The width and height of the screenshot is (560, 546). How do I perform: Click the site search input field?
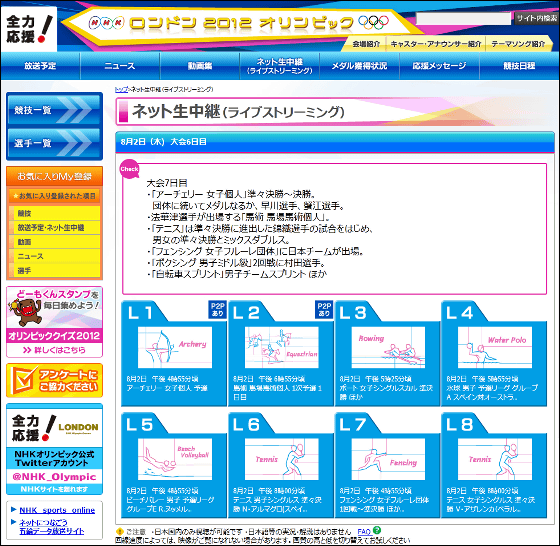tap(463, 19)
